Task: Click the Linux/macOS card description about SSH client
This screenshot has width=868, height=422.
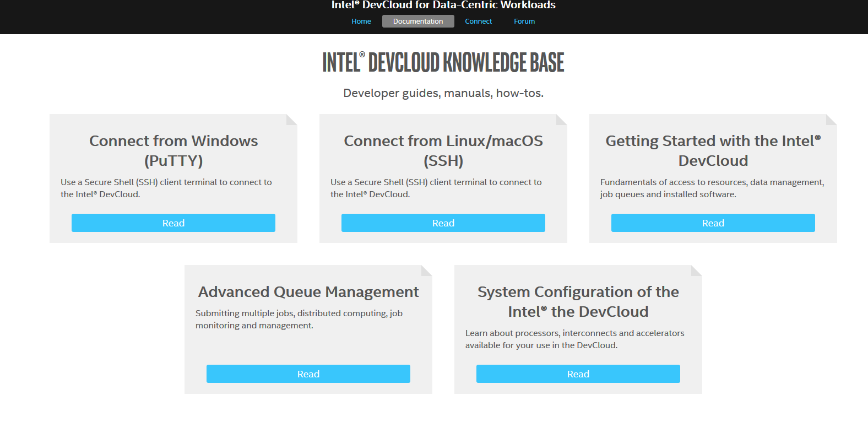Action: [436, 188]
